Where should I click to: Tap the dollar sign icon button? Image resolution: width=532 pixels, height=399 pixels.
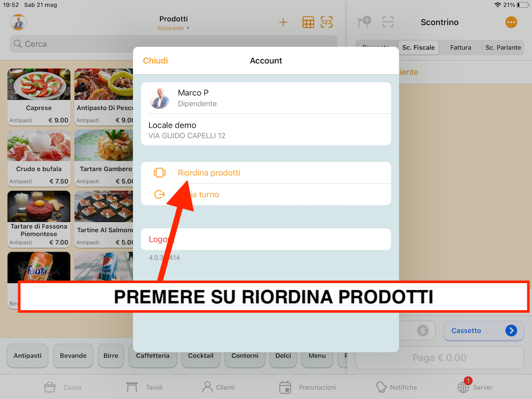[423, 330]
